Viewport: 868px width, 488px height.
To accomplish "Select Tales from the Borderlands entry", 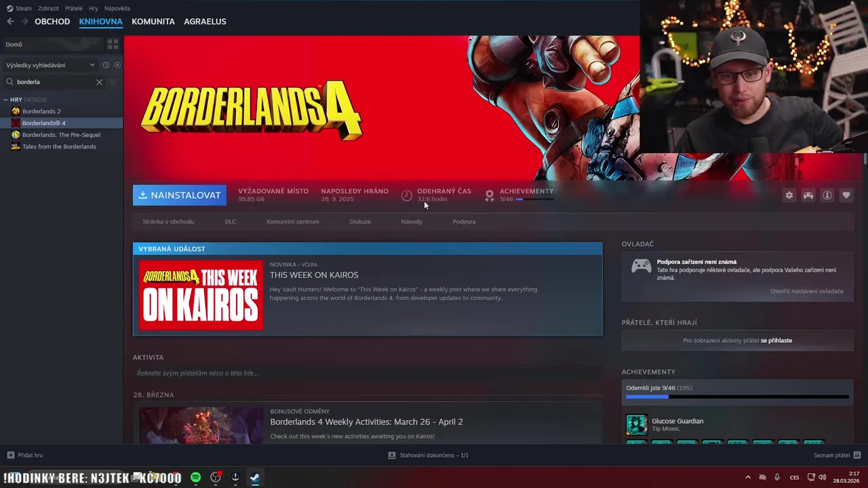I will click(x=62, y=146).
